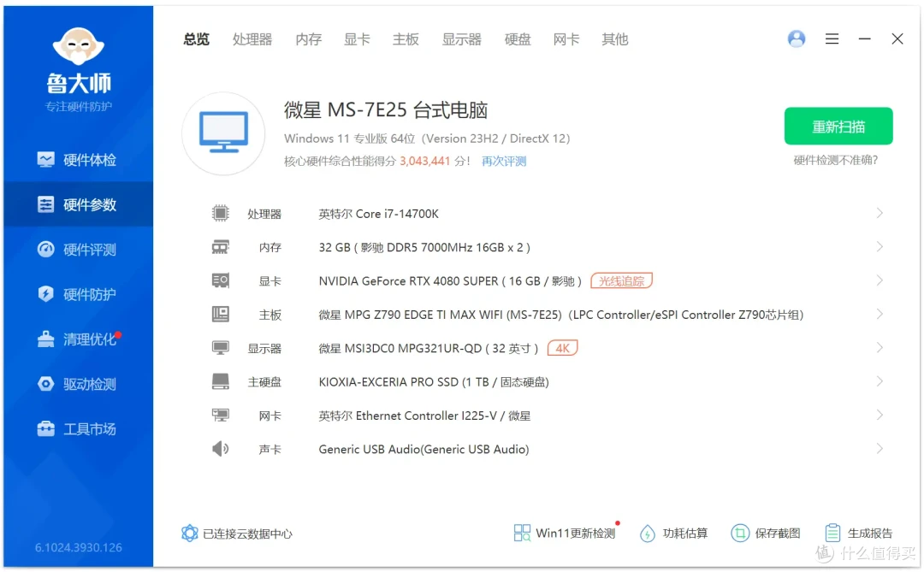The image size is (924, 572).
Task: Expand the 处理器 row chevron
Action: tap(880, 213)
